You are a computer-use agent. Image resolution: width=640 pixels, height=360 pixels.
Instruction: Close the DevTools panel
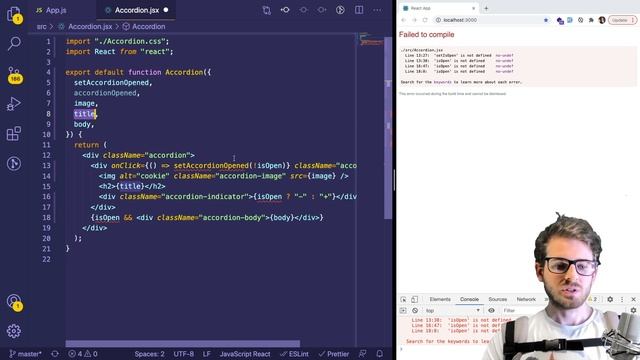click(633, 299)
